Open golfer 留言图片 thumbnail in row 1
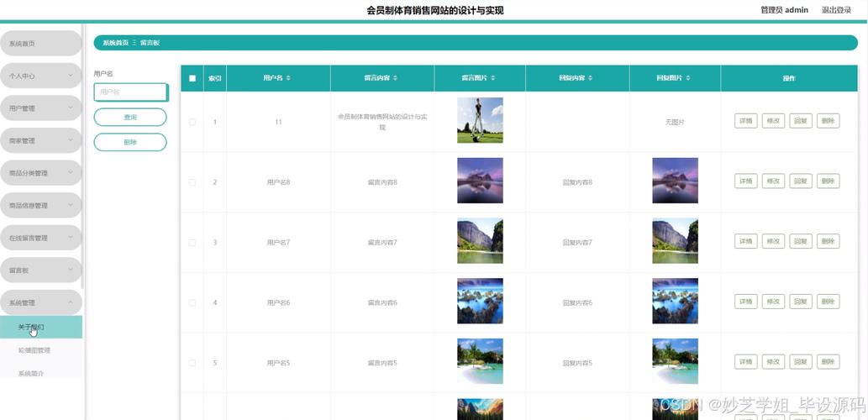The width and height of the screenshot is (868, 420). click(x=480, y=120)
